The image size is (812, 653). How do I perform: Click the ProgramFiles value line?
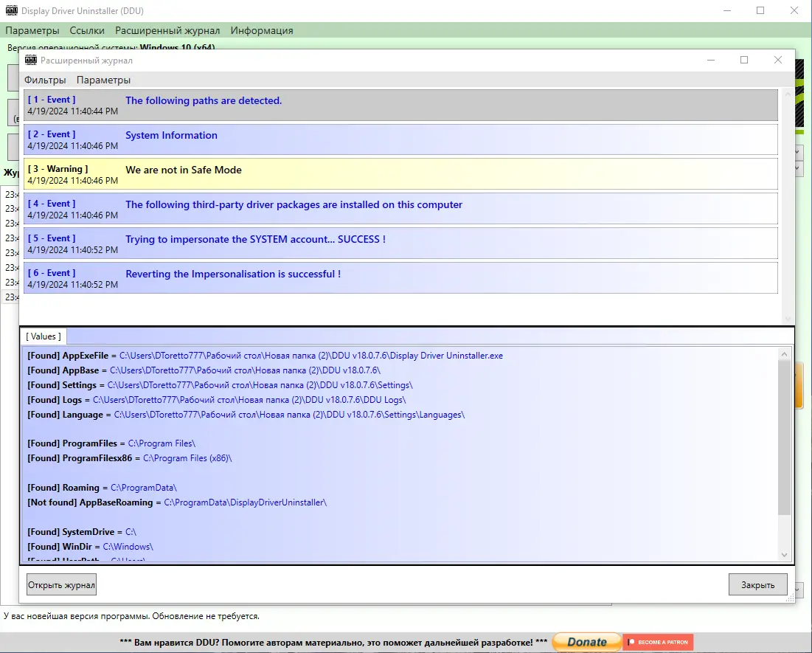111,443
